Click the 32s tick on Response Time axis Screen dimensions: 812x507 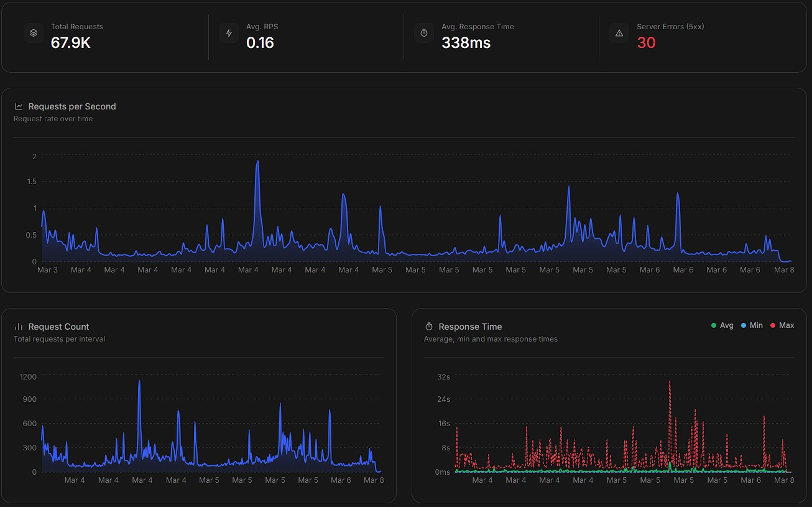pyautogui.click(x=444, y=376)
